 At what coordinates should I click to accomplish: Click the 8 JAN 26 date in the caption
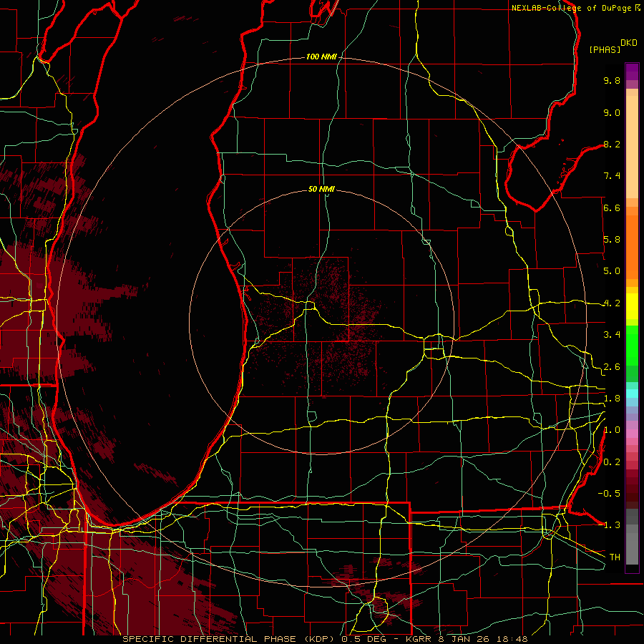pos(463,639)
